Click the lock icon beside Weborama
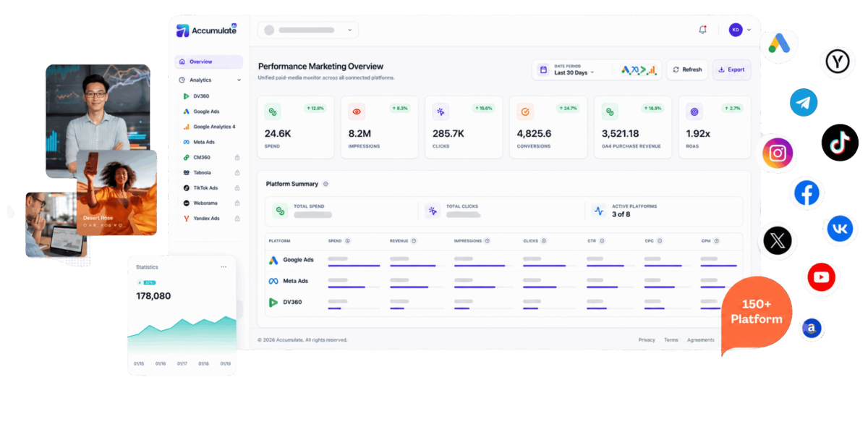868x422 pixels. coord(237,203)
